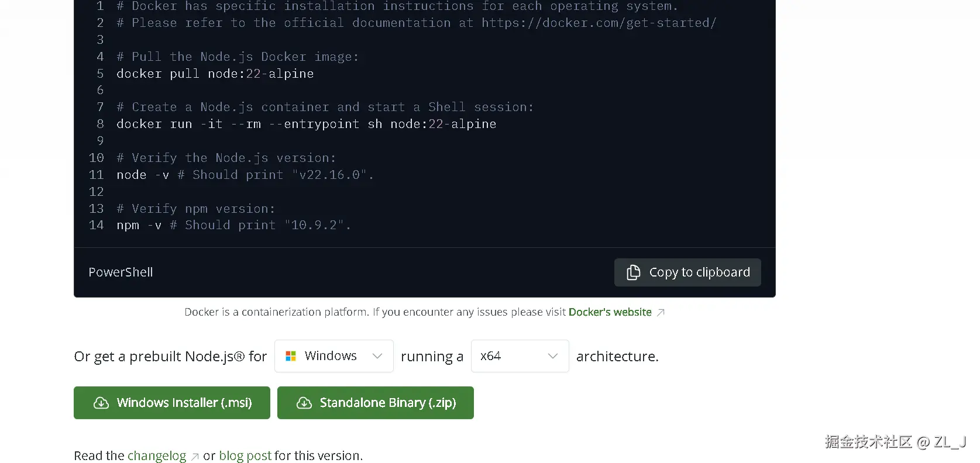Click the external arrow icon after Docker's website
Viewport: 980px width, 463px height.
tap(661, 313)
